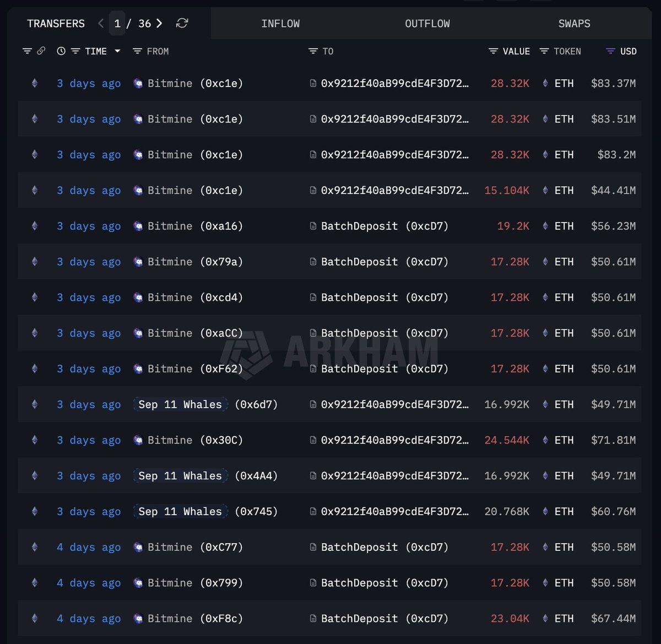Click the Bitmine logo icon on 0xa16 row
This screenshot has width=661, height=644.
click(x=138, y=226)
